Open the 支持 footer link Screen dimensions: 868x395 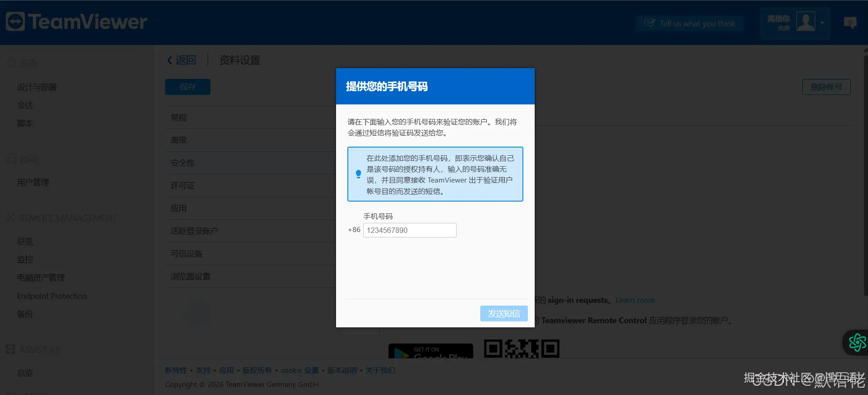203,370
